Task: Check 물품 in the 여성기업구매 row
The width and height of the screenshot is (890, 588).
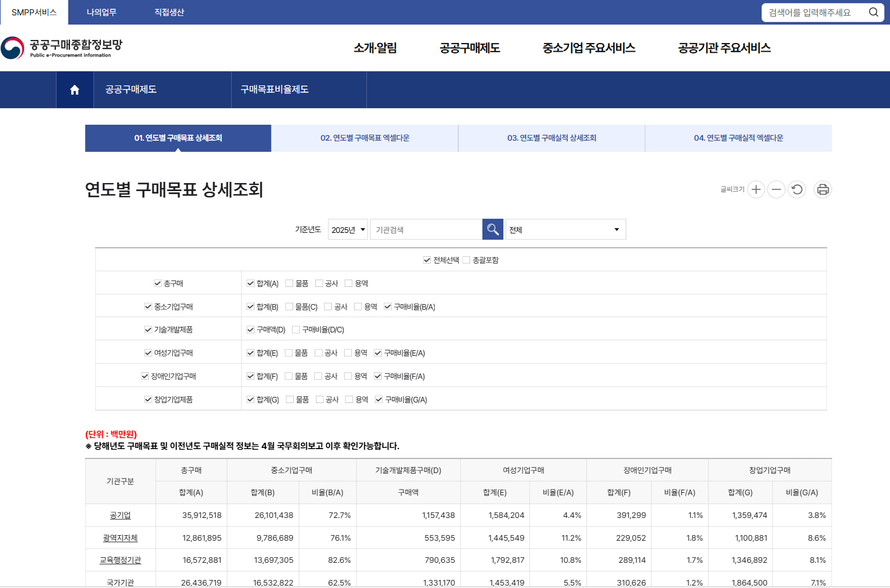Action: tap(288, 353)
